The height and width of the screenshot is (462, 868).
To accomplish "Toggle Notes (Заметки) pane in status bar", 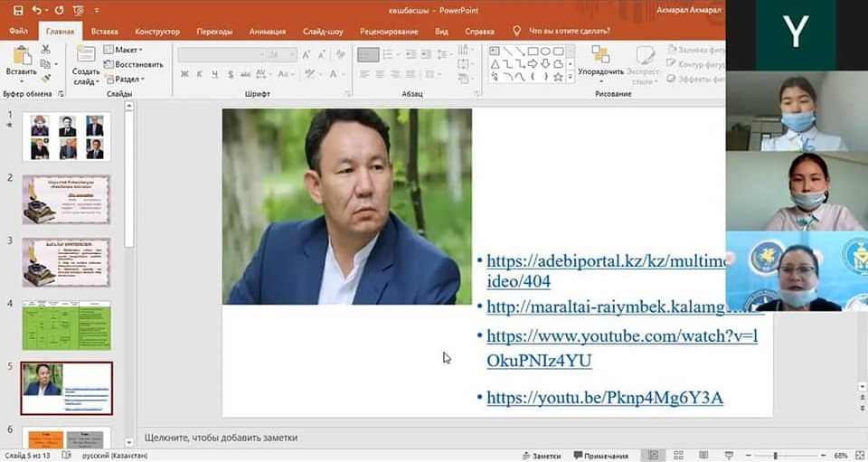I will (x=541, y=456).
